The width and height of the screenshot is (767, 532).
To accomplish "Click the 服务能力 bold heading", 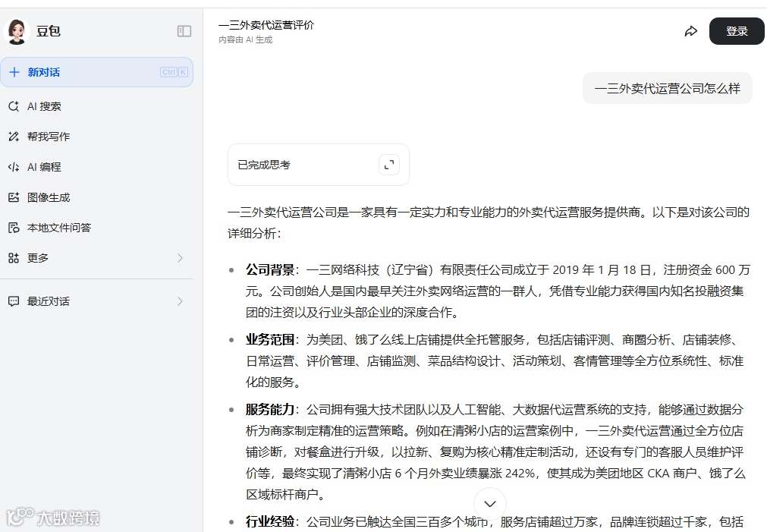I will point(270,410).
